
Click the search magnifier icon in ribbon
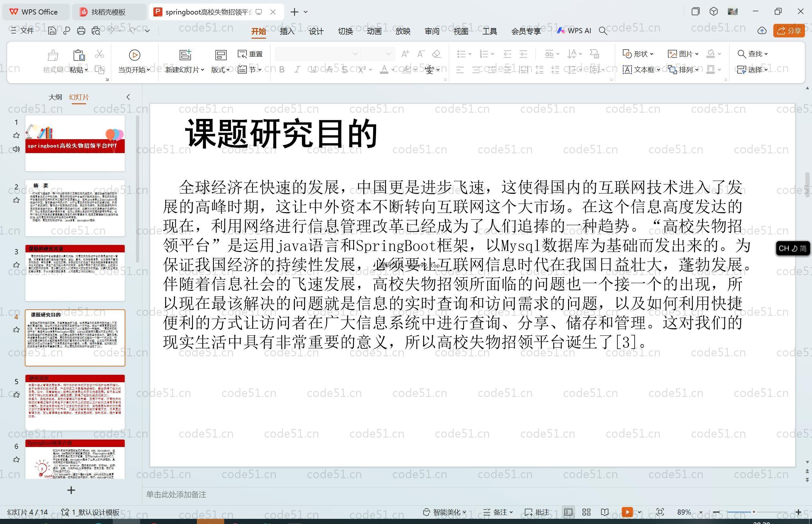[603, 31]
